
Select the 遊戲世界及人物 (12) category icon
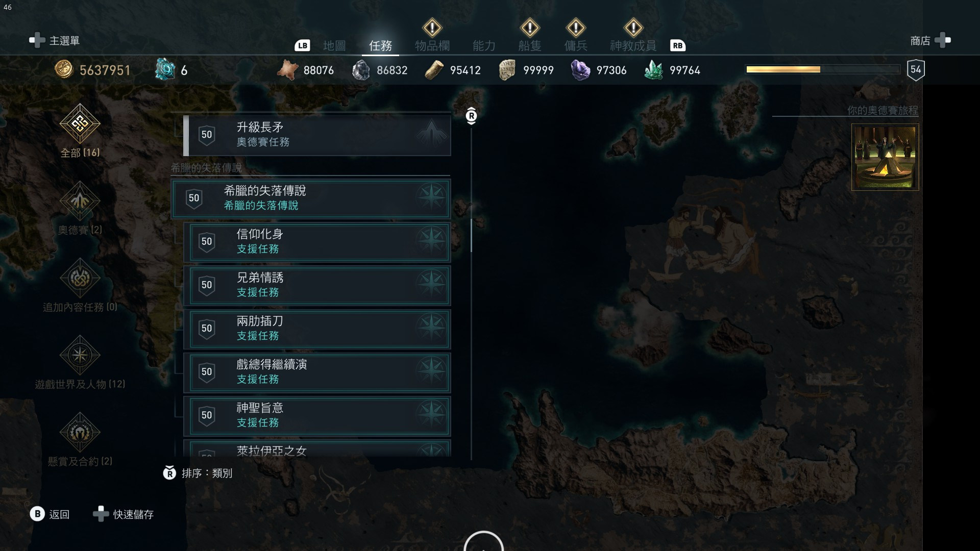tap(80, 355)
